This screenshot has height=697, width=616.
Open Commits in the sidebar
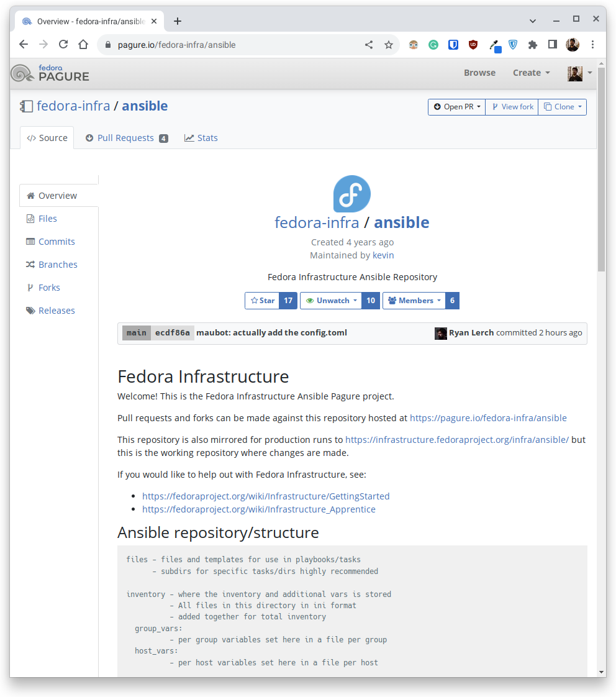[51, 242]
